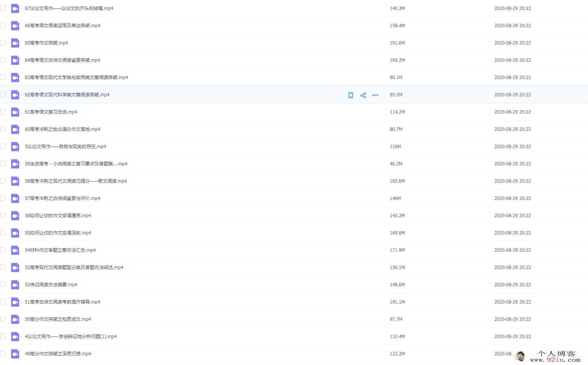Click the size value 97.7M
Viewport: 588px width, 365px height.
point(396,319)
